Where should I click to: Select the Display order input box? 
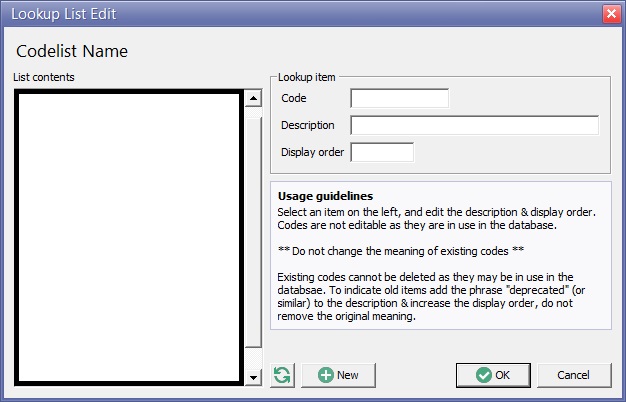pyautogui.click(x=381, y=152)
